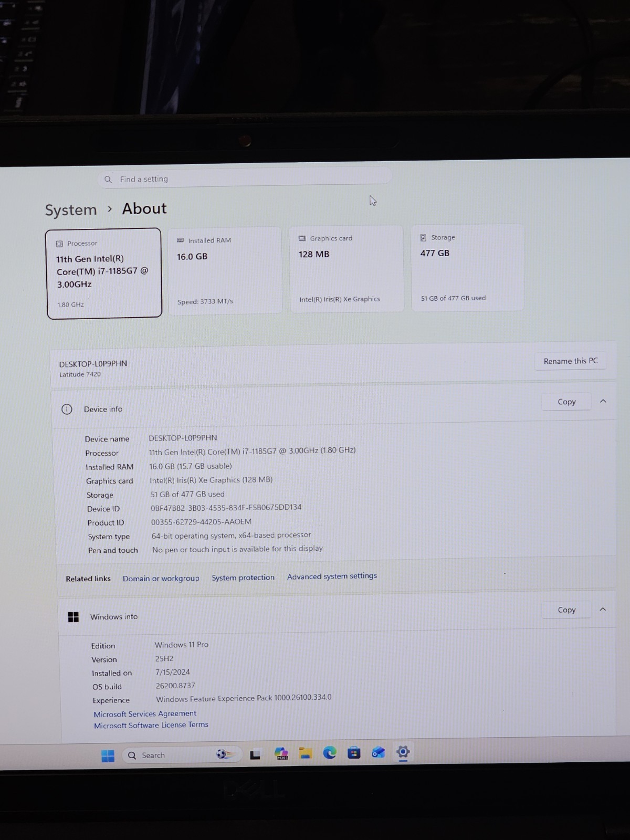Image resolution: width=630 pixels, height=840 pixels.
Task: Collapse the Windows info section
Action: 603,610
